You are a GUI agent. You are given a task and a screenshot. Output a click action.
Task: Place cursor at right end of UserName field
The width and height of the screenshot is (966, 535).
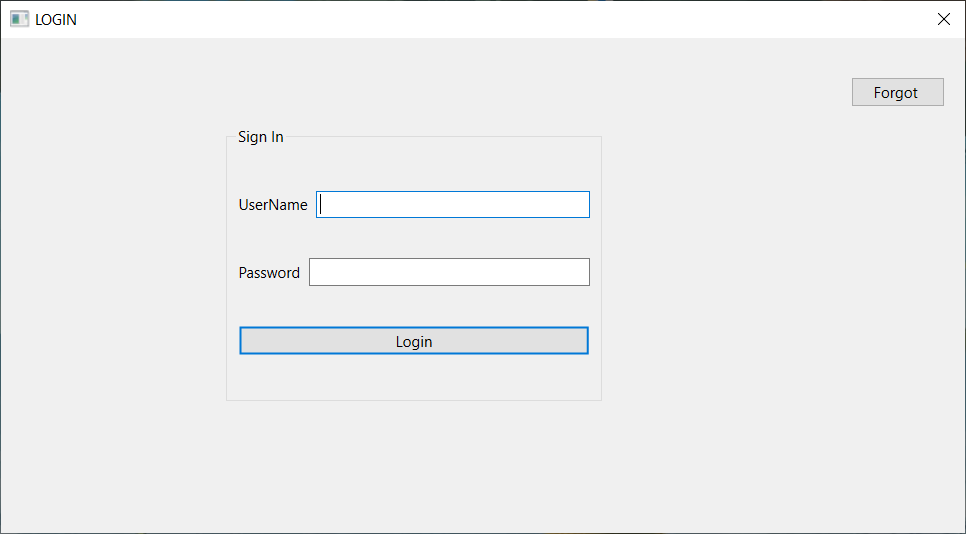(x=582, y=205)
